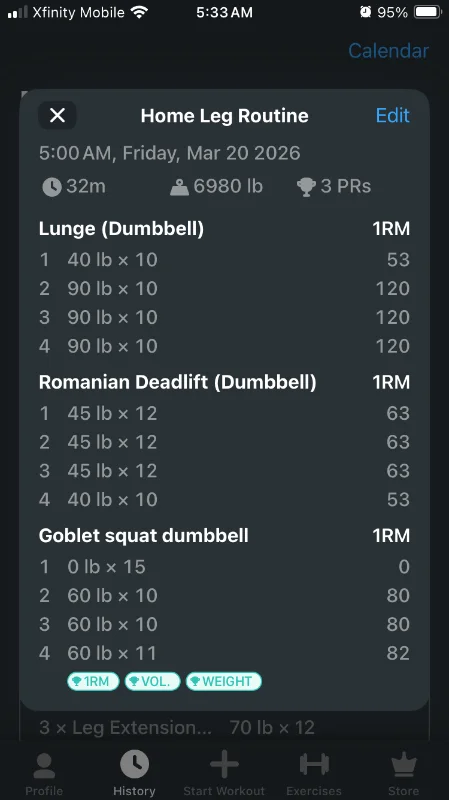Open the Calendar view

click(x=388, y=51)
